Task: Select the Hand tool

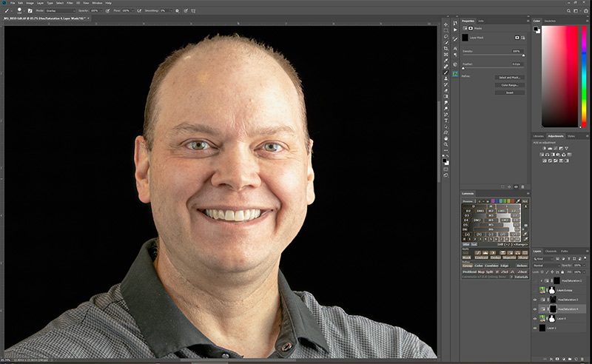Action: [446, 138]
